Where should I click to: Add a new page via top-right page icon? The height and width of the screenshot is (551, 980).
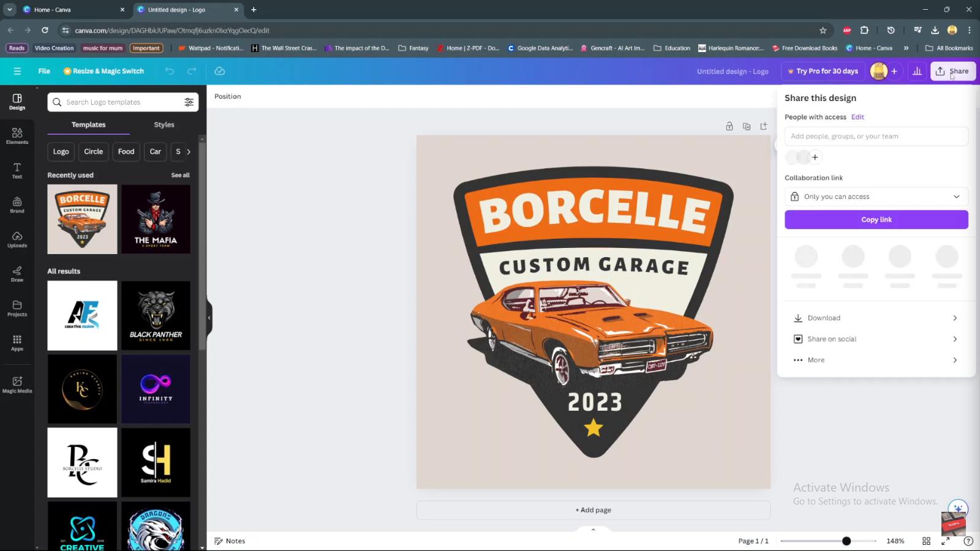pos(764,126)
